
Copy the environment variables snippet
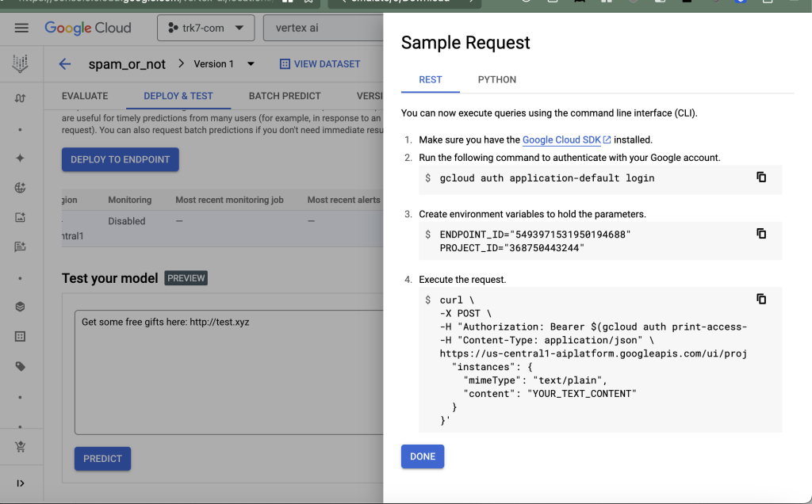[x=761, y=234]
